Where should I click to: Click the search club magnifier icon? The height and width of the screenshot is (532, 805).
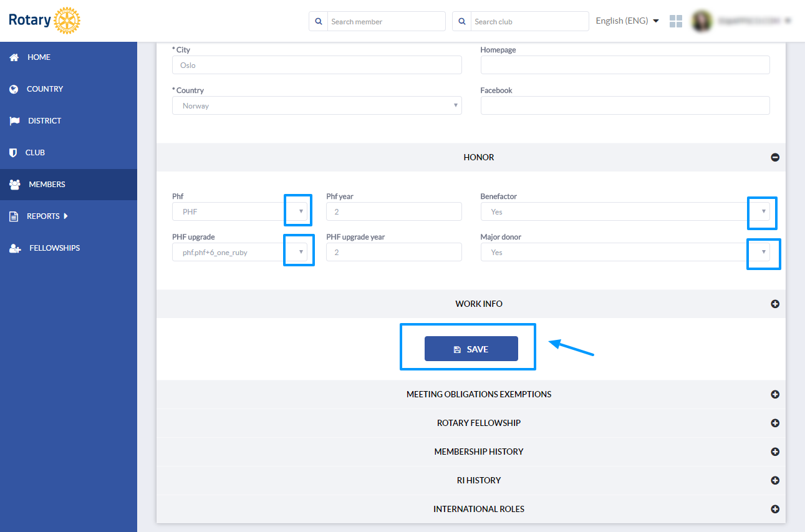pos(462,21)
